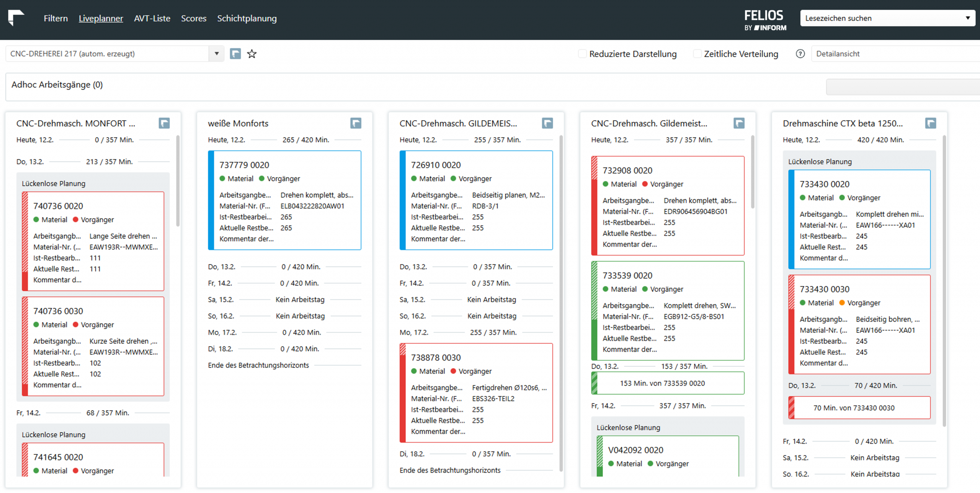
Task: Open the icon of CNC-Drehmasch. MONFORT column
Action: 164,123
